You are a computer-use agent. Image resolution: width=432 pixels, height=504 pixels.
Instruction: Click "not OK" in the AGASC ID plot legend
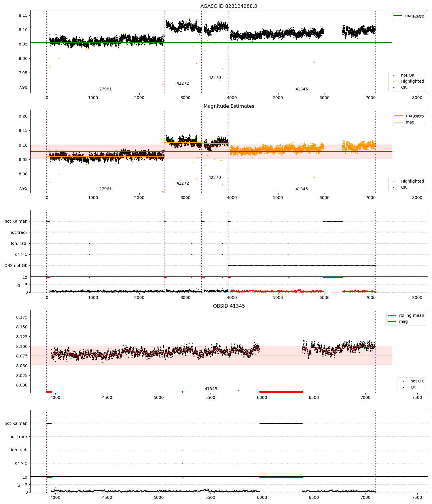pyautogui.click(x=408, y=75)
